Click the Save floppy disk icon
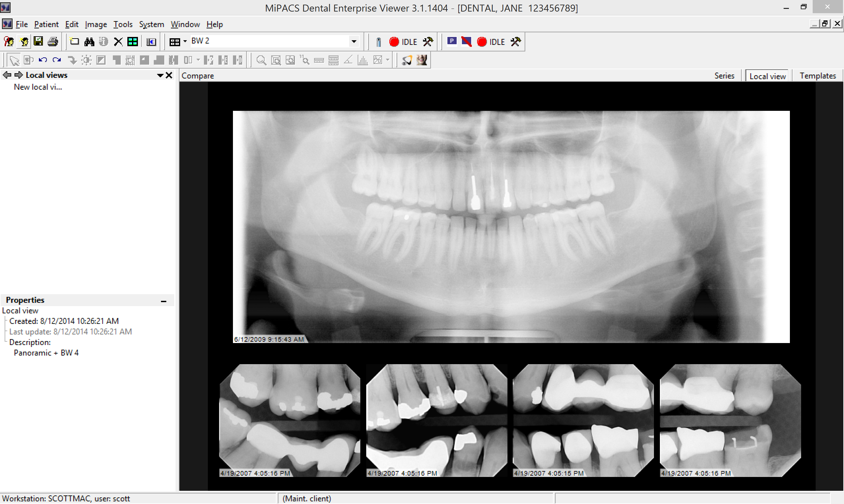 (x=38, y=42)
